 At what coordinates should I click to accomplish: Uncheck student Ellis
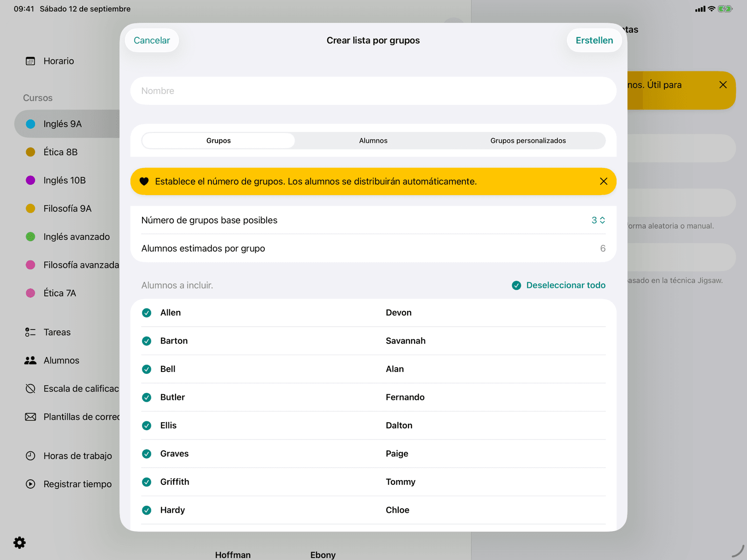pos(147,426)
